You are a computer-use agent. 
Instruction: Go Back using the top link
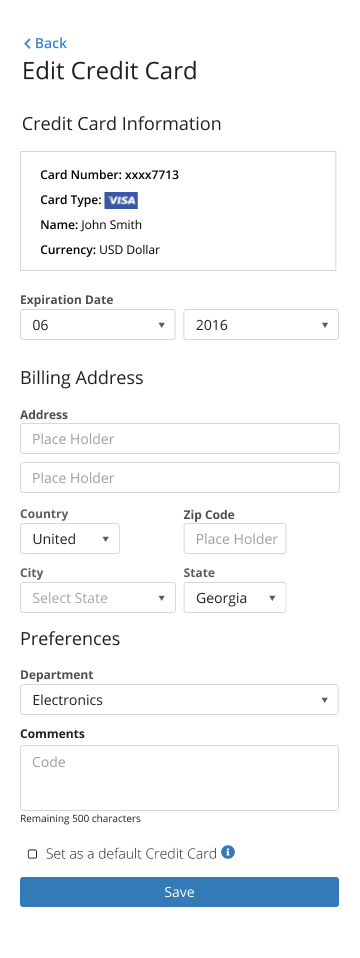tap(45, 43)
